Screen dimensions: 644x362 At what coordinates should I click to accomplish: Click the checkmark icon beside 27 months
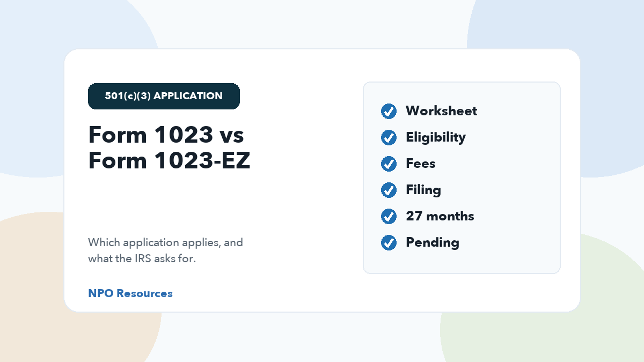[x=389, y=216]
